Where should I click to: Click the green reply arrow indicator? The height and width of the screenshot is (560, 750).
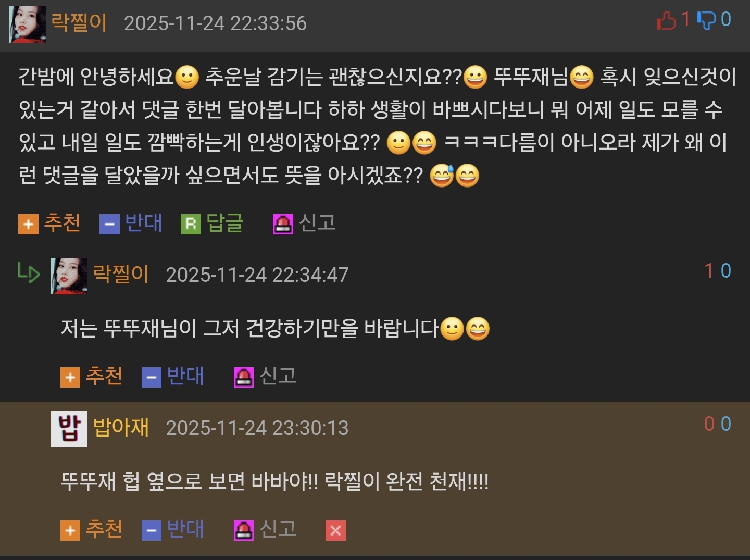[29, 272]
